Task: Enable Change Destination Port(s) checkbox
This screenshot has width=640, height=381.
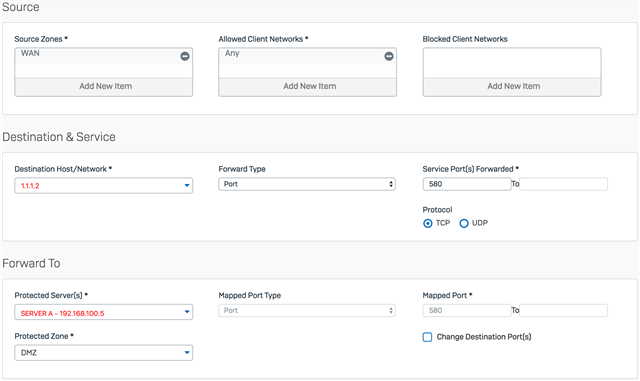Action: point(427,337)
